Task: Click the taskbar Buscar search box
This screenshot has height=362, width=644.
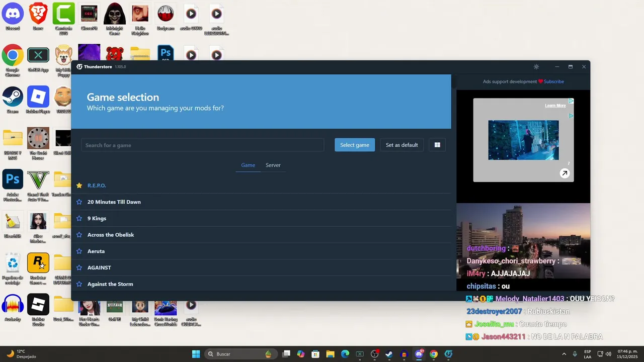Action: pyautogui.click(x=240, y=354)
